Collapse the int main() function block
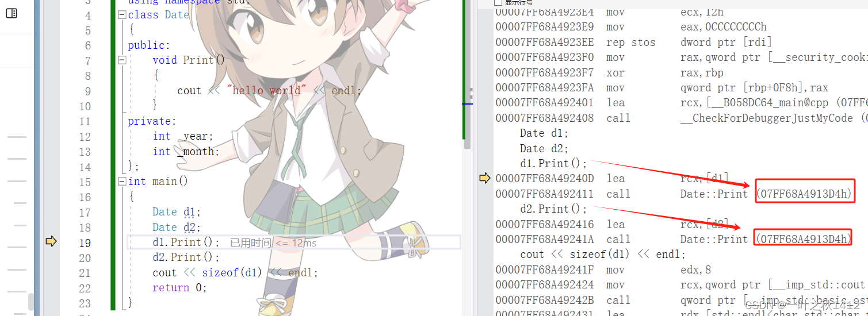Screen dimensions: 868x316 click(121, 182)
